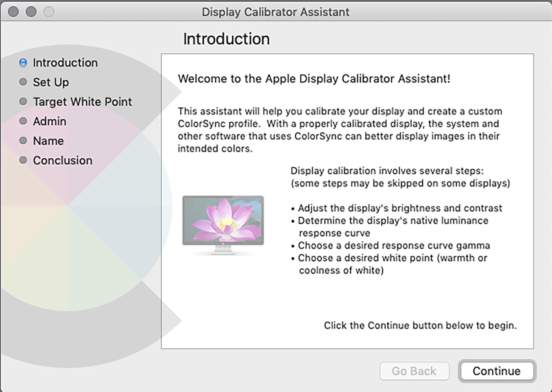Select the Admin sidebar entry
The height and width of the screenshot is (392, 552).
click(x=49, y=121)
